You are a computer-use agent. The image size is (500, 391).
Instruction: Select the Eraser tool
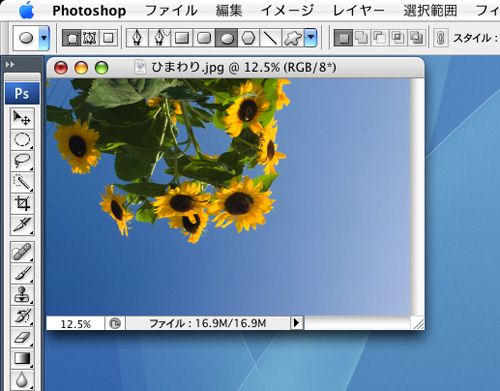22,337
